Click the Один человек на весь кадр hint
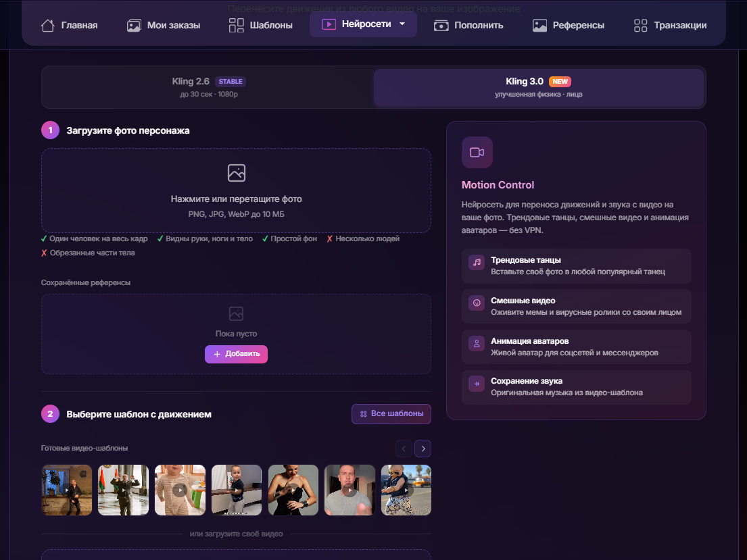The image size is (747, 560). [x=95, y=238]
